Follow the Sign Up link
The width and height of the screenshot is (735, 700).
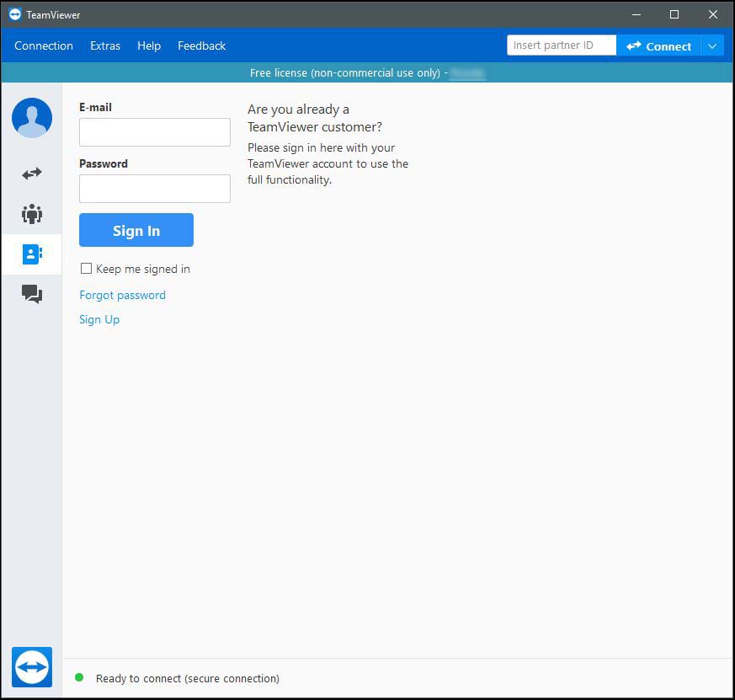click(99, 320)
